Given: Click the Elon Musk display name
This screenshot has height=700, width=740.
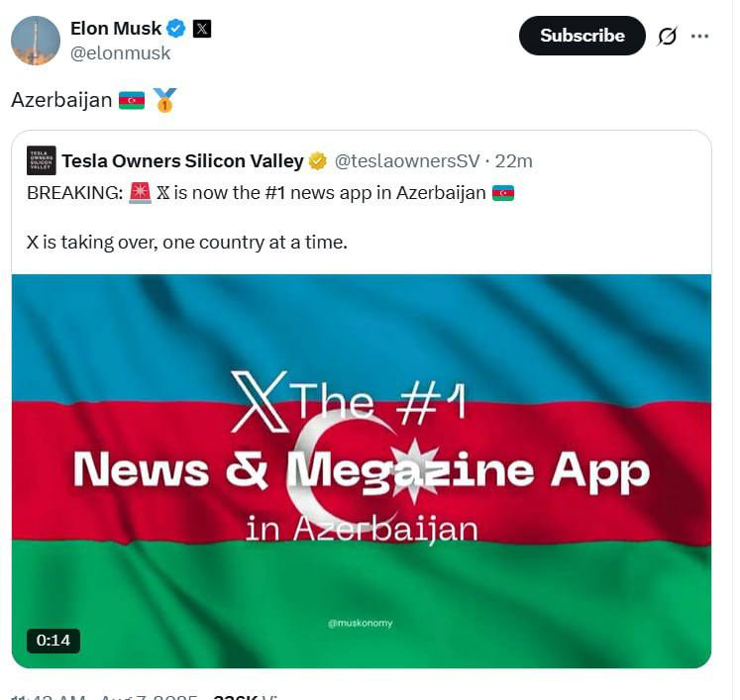Looking at the screenshot, I should tap(116, 29).
